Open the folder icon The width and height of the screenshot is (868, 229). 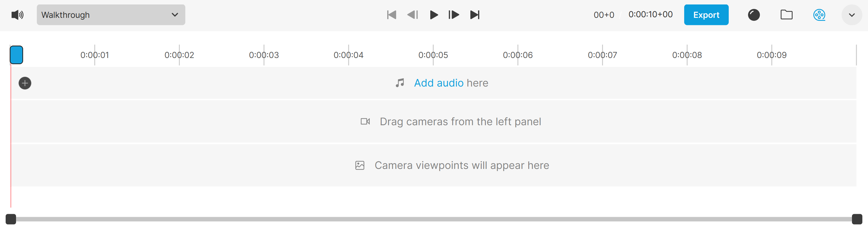(x=786, y=15)
